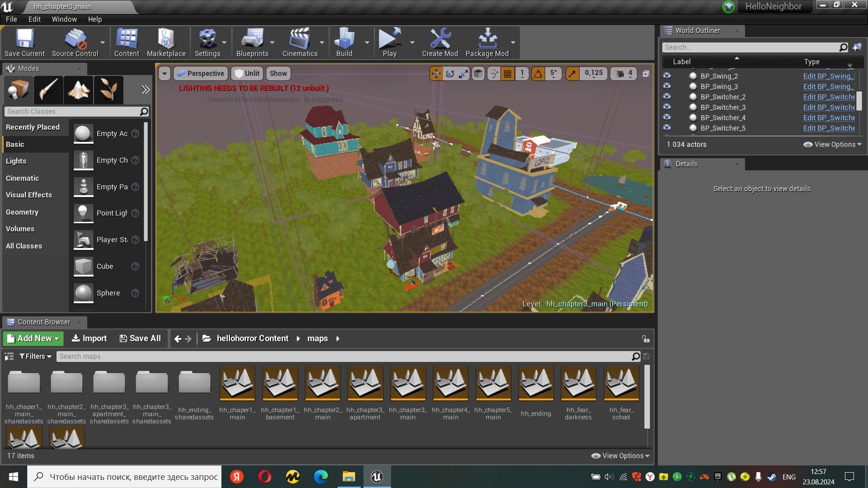This screenshot has height=488, width=868.
Task: Select the scale gizmo tool in viewport
Action: point(463,74)
